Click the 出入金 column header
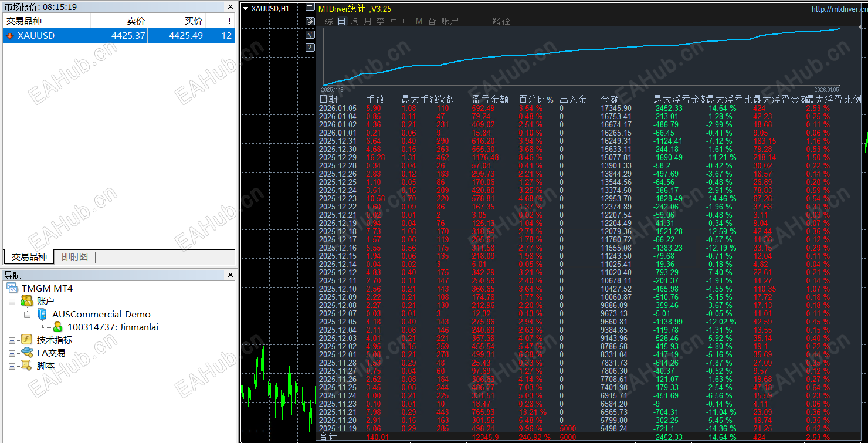 click(x=574, y=100)
